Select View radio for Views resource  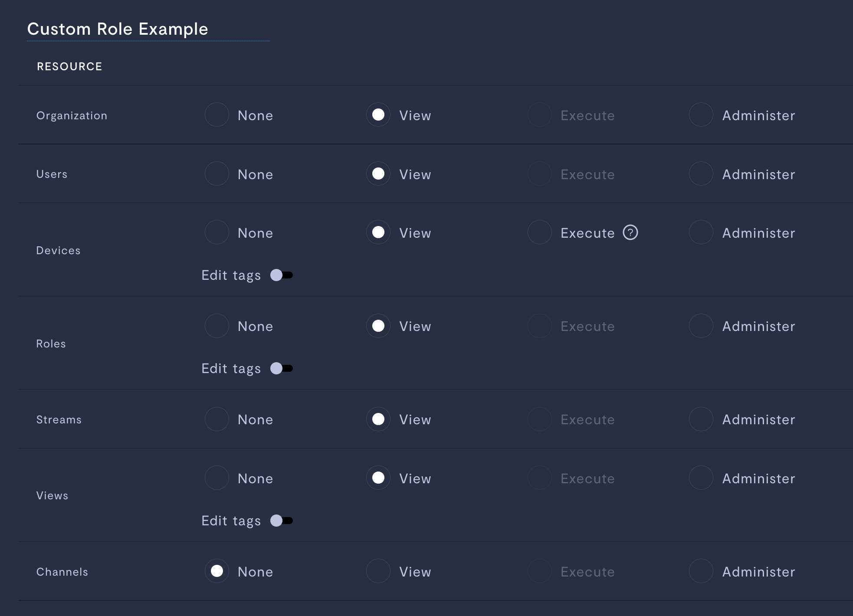[378, 478]
